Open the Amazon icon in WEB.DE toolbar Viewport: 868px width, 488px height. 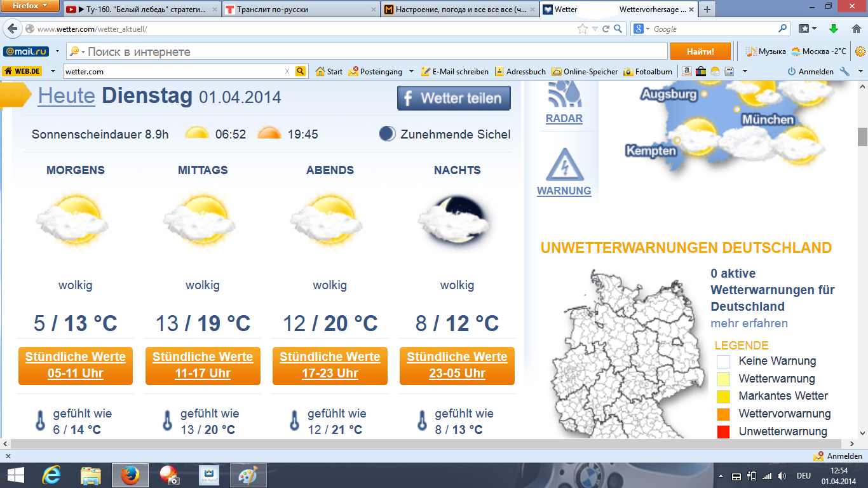687,72
